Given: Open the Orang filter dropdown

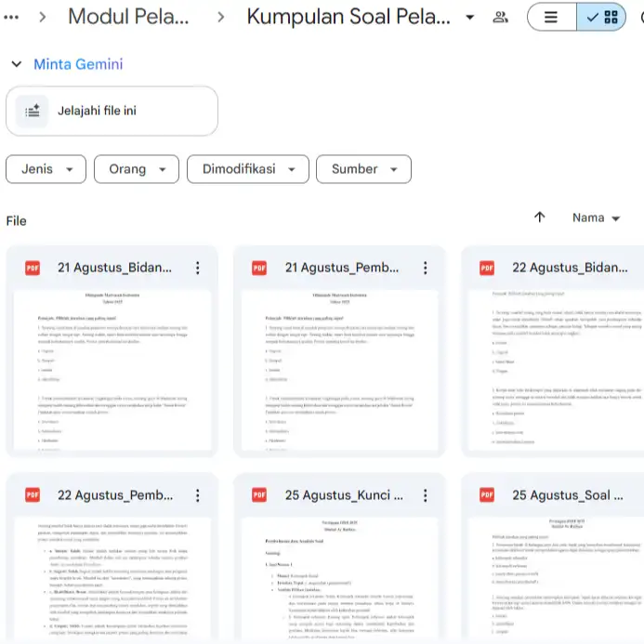Looking at the screenshot, I should click(138, 169).
